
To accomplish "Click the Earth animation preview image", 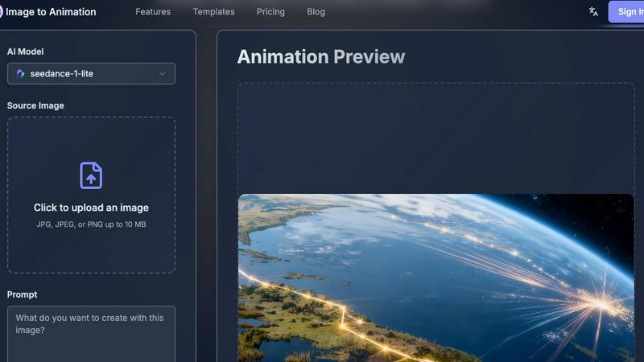I will pos(436,278).
